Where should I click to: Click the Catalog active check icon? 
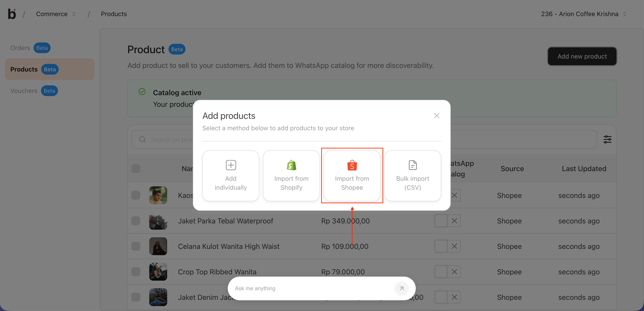tap(142, 92)
